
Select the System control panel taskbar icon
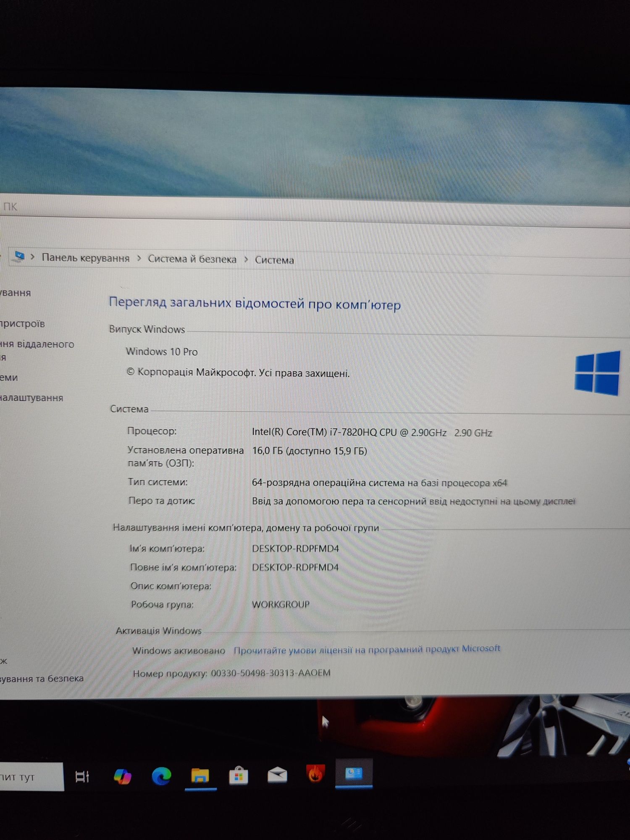tap(354, 773)
